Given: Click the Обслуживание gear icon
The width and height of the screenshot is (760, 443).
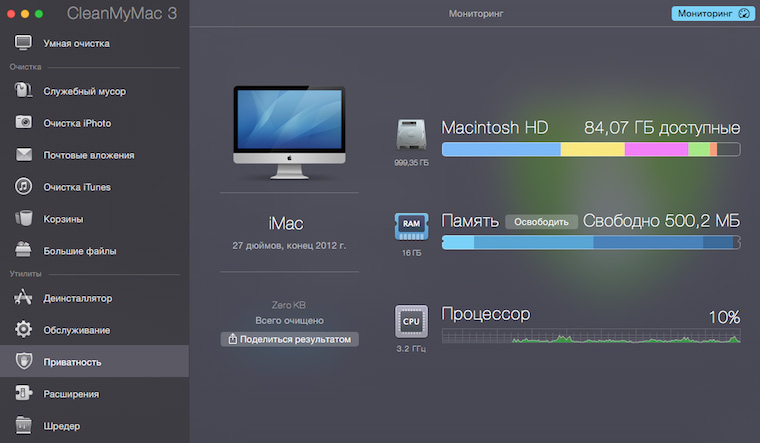Looking at the screenshot, I should (23, 329).
